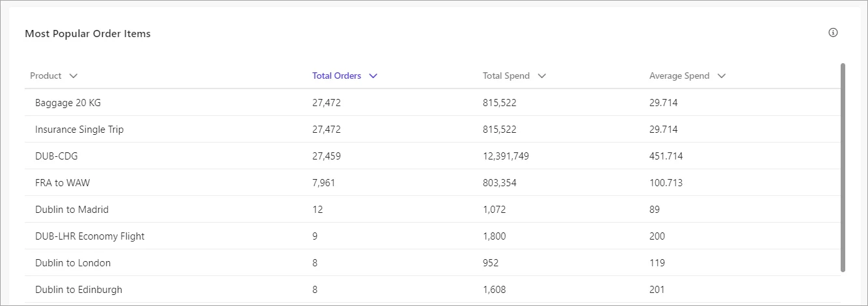868x306 pixels.
Task: Select the Dublin to London product cell
Action: click(73, 263)
